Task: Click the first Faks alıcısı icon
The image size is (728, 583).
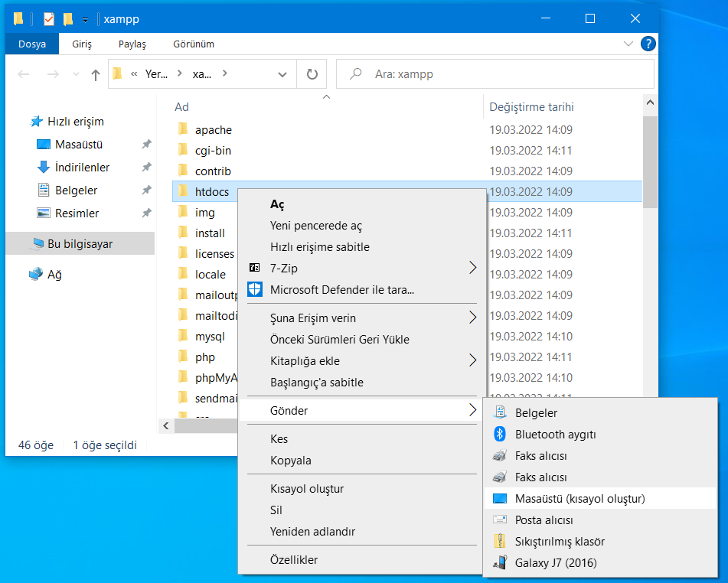Action: pos(500,455)
